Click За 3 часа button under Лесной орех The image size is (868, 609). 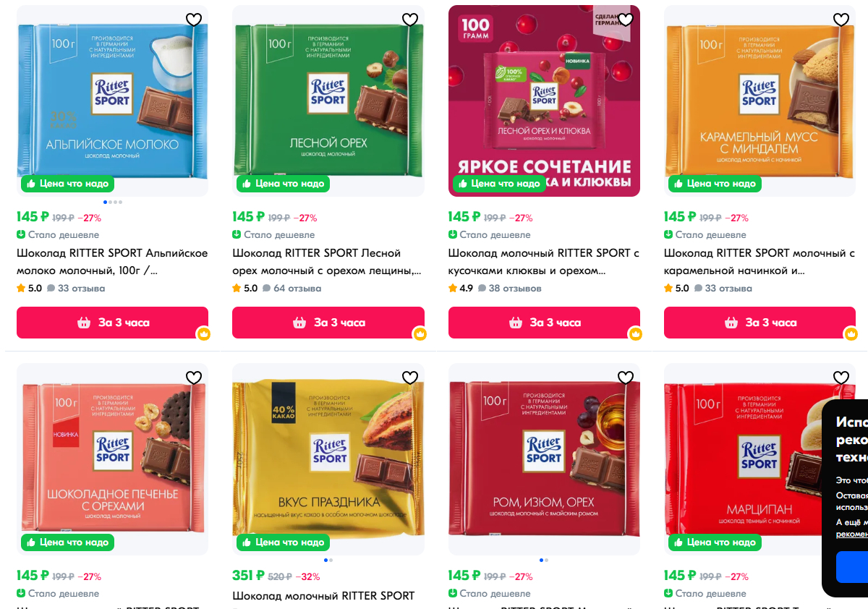click(x=328, y=323)
